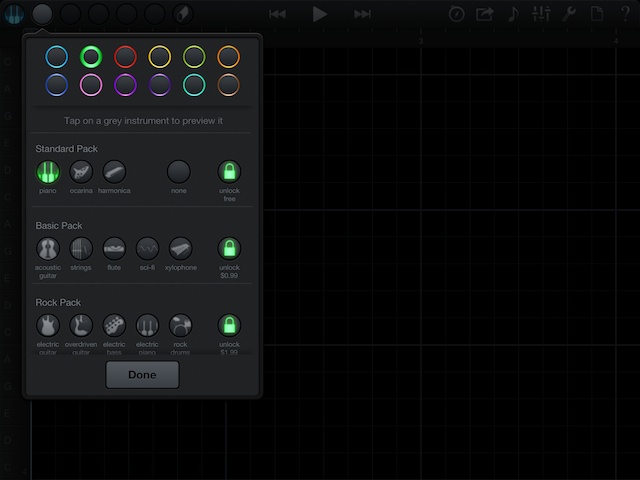Select the dark blue track color ring
The image size is (640, 480).
click(x=56, y=85)
